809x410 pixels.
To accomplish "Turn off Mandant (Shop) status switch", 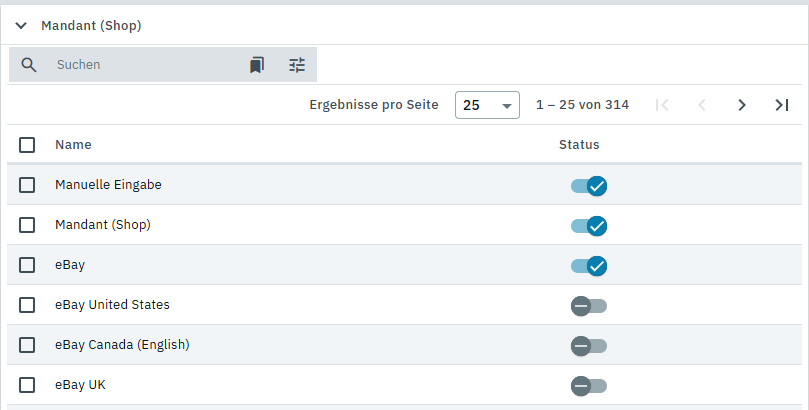I will pos(589,226).
